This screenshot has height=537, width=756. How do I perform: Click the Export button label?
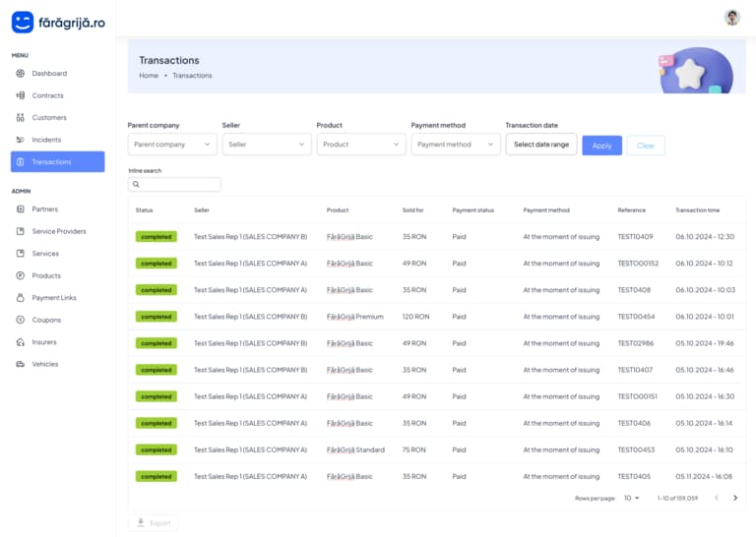click(x=160, y=523)
